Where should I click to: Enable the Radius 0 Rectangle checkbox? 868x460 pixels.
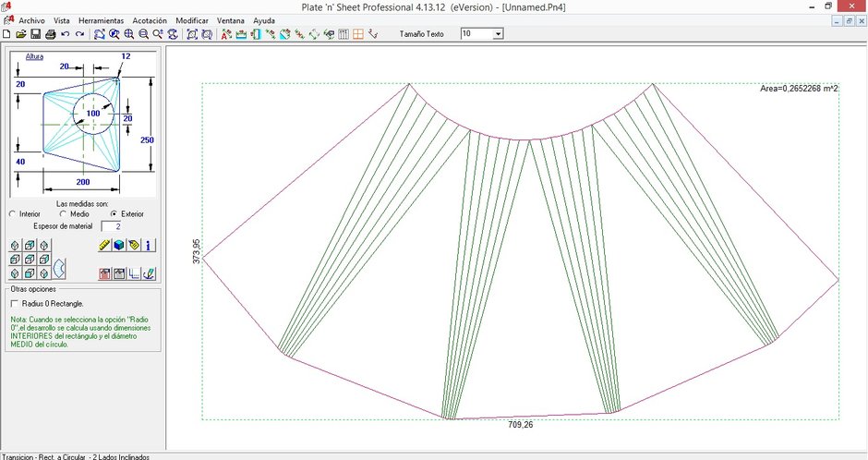(x=15, y=303)
